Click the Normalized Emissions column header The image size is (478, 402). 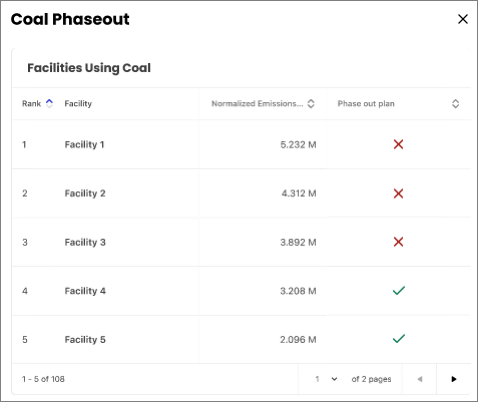pyautogui.click(x=257, y=104)
